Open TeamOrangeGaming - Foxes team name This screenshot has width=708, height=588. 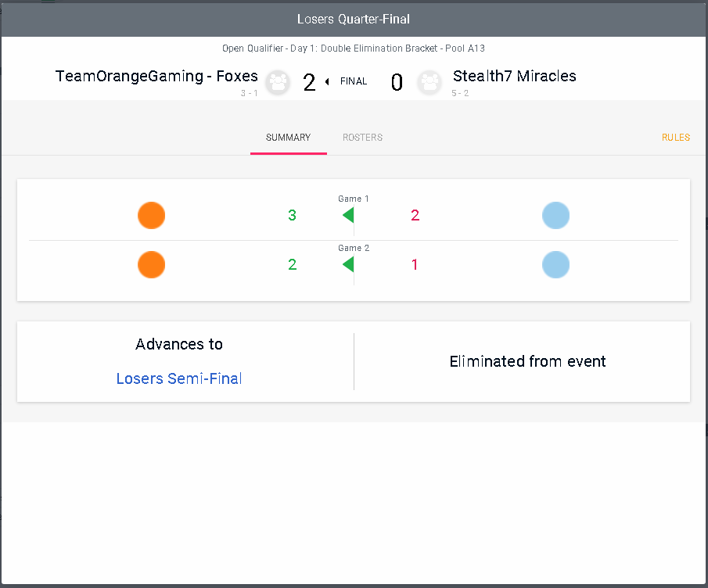coord(156,77)
